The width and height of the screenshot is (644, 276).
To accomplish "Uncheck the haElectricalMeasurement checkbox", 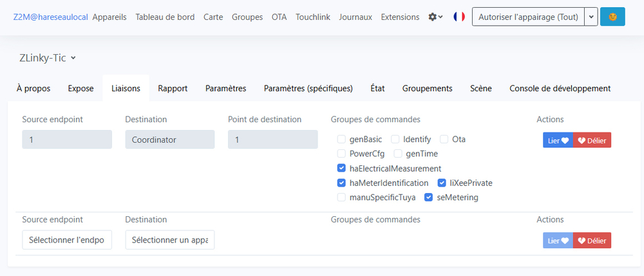I will [341, 168].
